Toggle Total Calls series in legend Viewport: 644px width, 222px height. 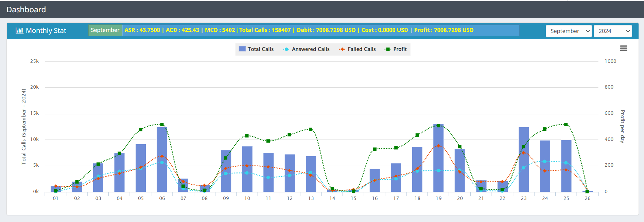tap(256, 49)
